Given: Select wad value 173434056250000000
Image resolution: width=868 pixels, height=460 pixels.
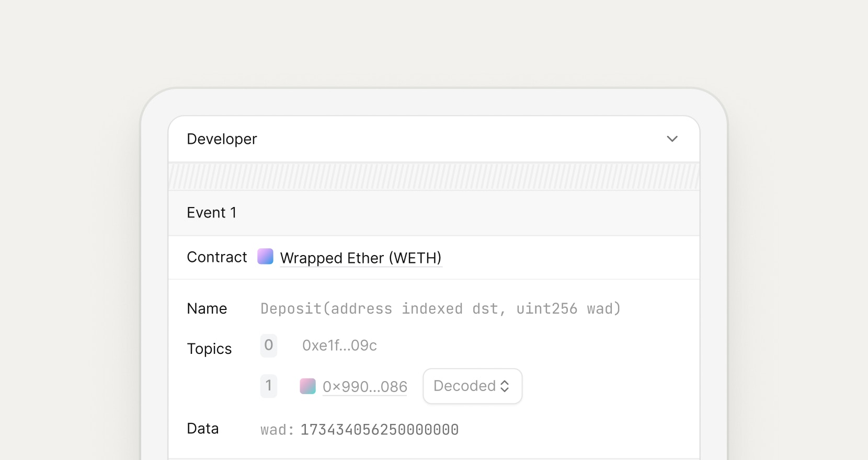Looking at the screenshot, I should click(379, 430).
